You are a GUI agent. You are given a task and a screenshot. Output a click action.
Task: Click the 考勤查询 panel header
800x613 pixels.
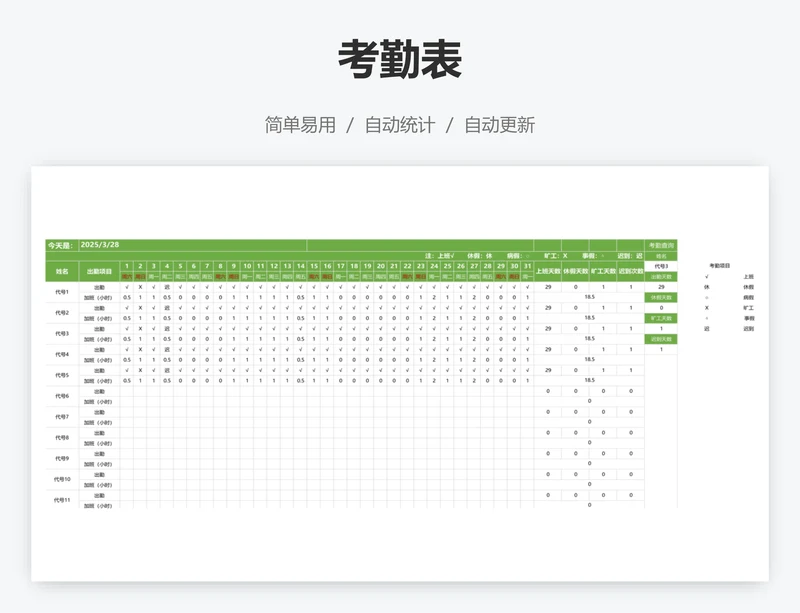tap(661, 245)
